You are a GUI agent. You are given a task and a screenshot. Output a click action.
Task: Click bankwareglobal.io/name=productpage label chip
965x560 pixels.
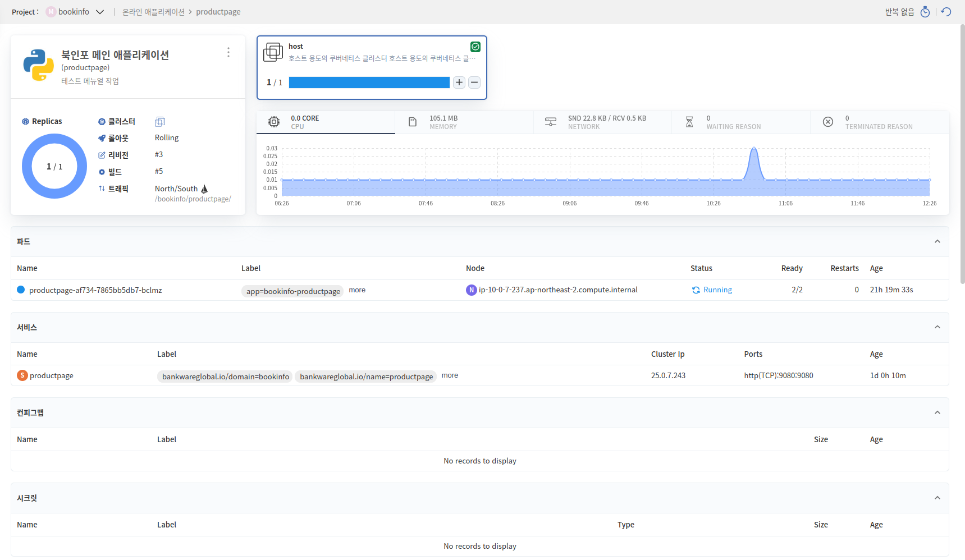click(x=366, y=377)
